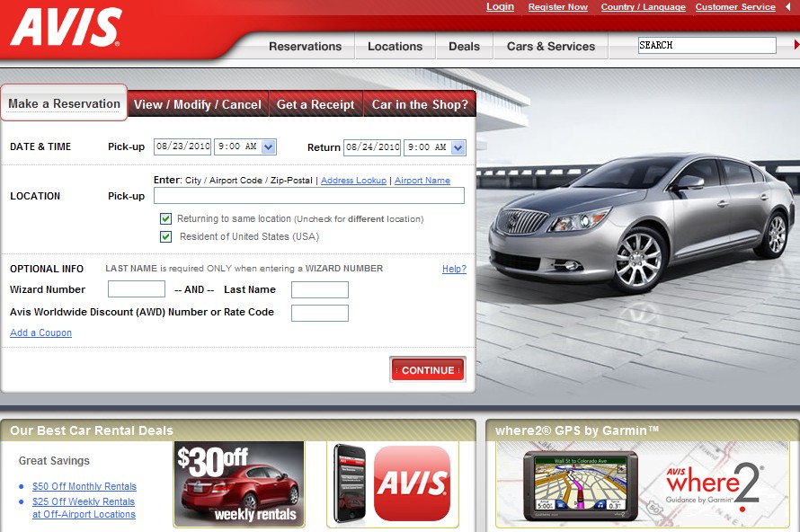Click the Garmin GPS device image
Image resolution: width=800 pixels, height=532 pixels.
(x=580, y=487)
